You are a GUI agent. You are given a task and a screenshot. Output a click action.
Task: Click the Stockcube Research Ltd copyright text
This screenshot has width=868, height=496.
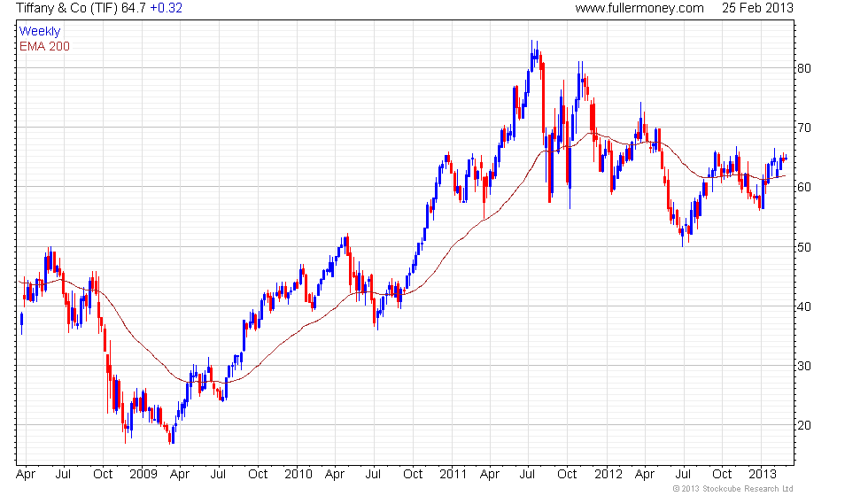pyautogui.click(x=733, y=489)
